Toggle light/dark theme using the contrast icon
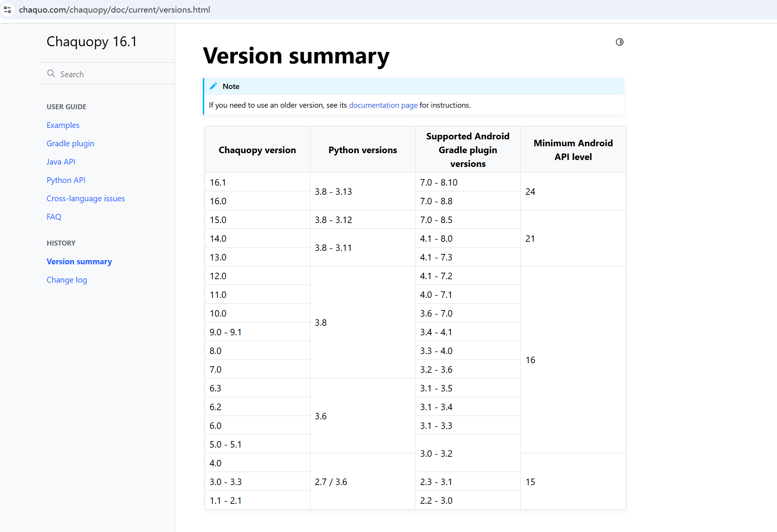Screen dimensions: 777x532 [x=620, y=42]
